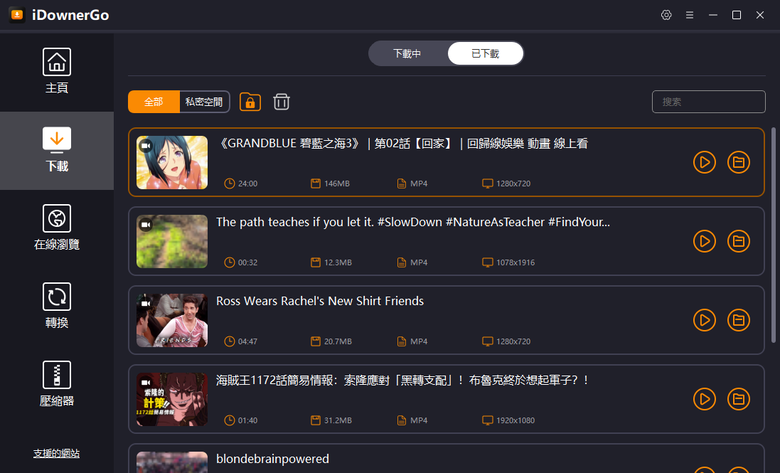Select the 私密空間 private space filter

point(204,101)
